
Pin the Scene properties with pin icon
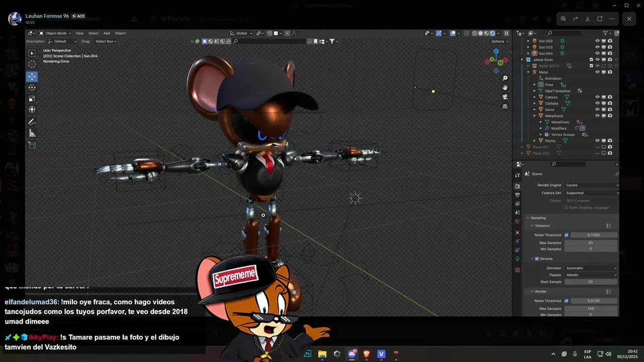(x=617, y=174)
